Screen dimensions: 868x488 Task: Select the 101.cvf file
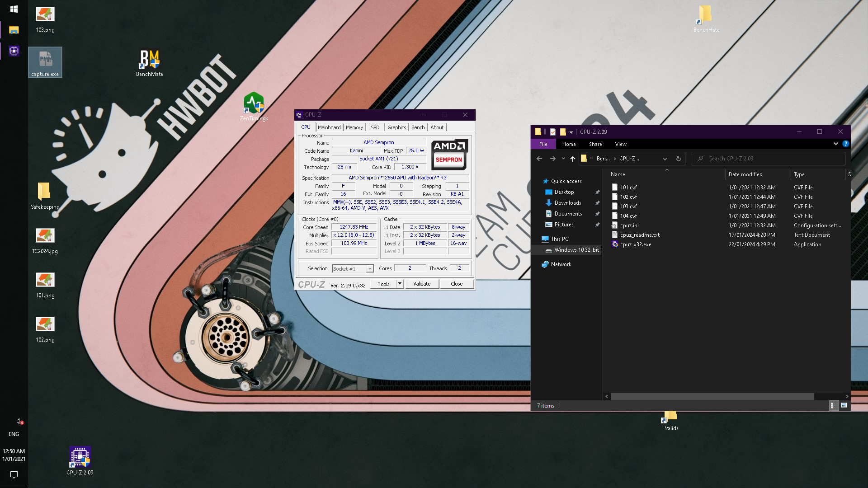(628, 187)
